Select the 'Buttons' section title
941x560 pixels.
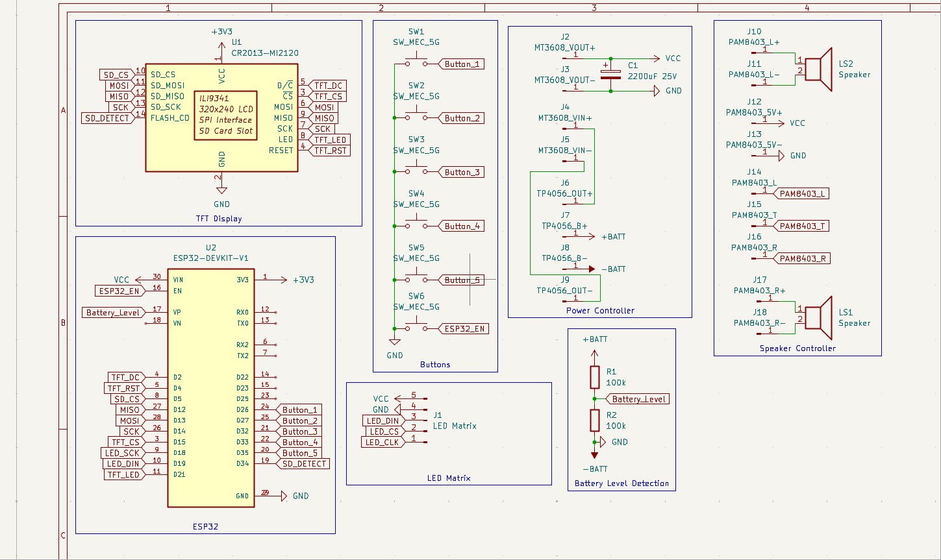click(435, 364)
